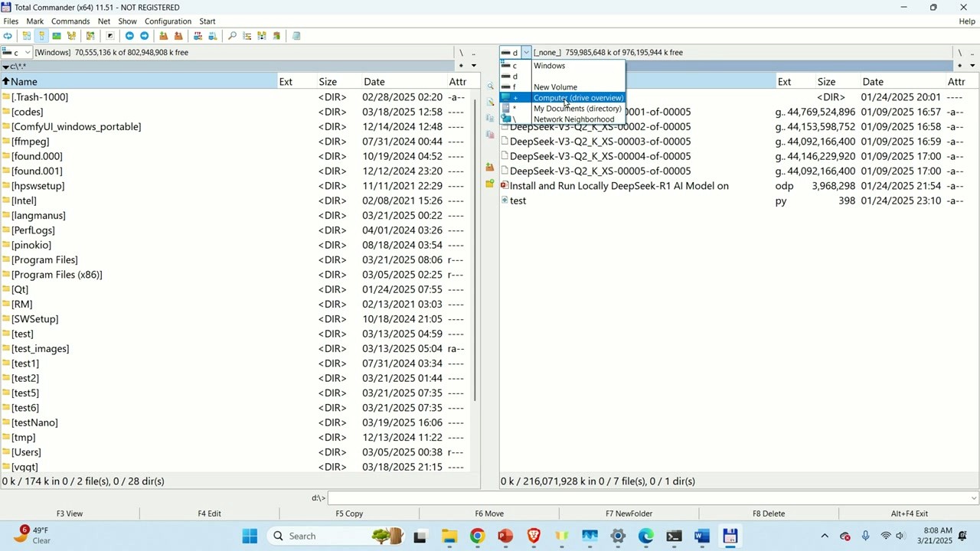Open Find Files with the magnifier icon
This screenshot has width=980, height=551.
coord(231,36)
